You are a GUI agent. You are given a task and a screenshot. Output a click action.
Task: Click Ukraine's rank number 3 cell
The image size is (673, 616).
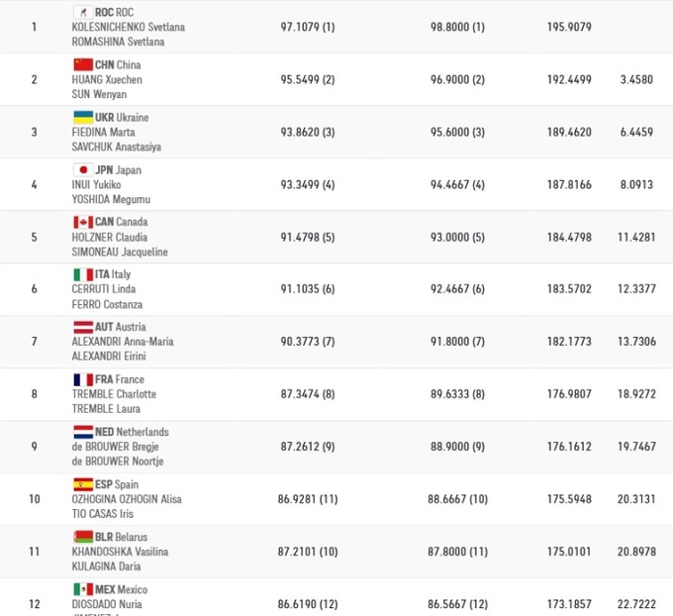pos(34,132)
